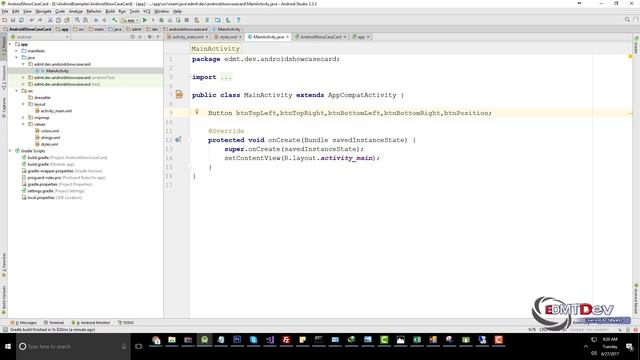The image size is (640, 360).
Task: Click the Make Project hammer icon
Action: pyautogui.click(x=115, y=20)
